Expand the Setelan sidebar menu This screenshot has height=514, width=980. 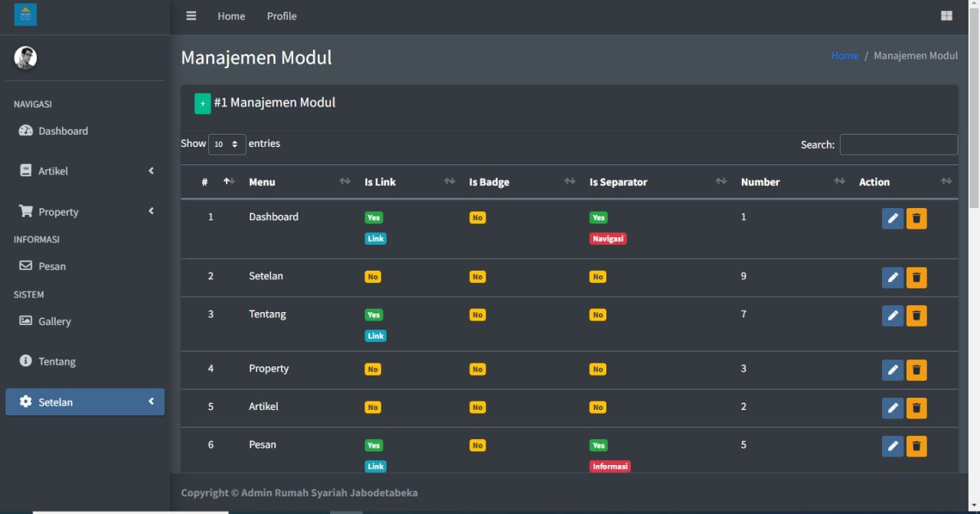point(84,402)
